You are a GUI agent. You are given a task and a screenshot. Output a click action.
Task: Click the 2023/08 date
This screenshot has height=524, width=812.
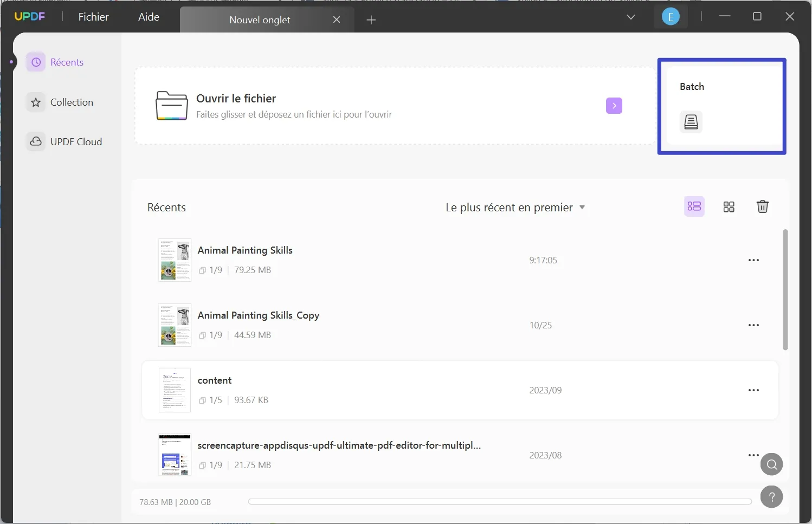click(x=545, y=455)
